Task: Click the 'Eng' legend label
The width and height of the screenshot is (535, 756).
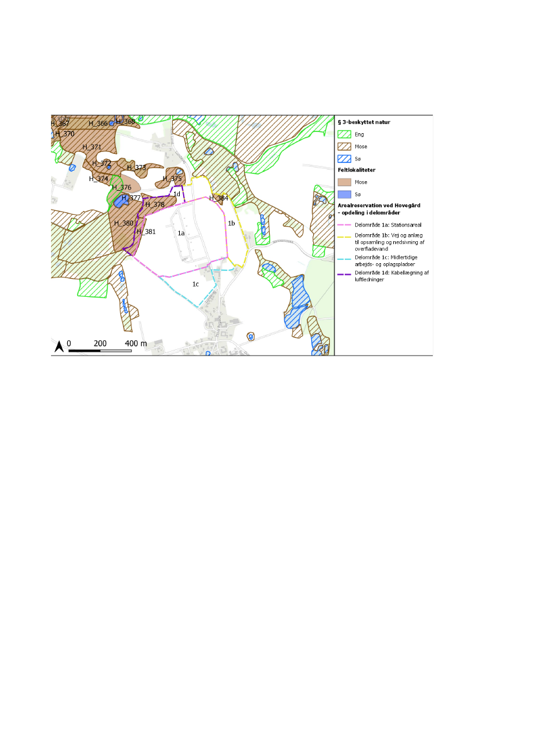Action: click(359, 135)
